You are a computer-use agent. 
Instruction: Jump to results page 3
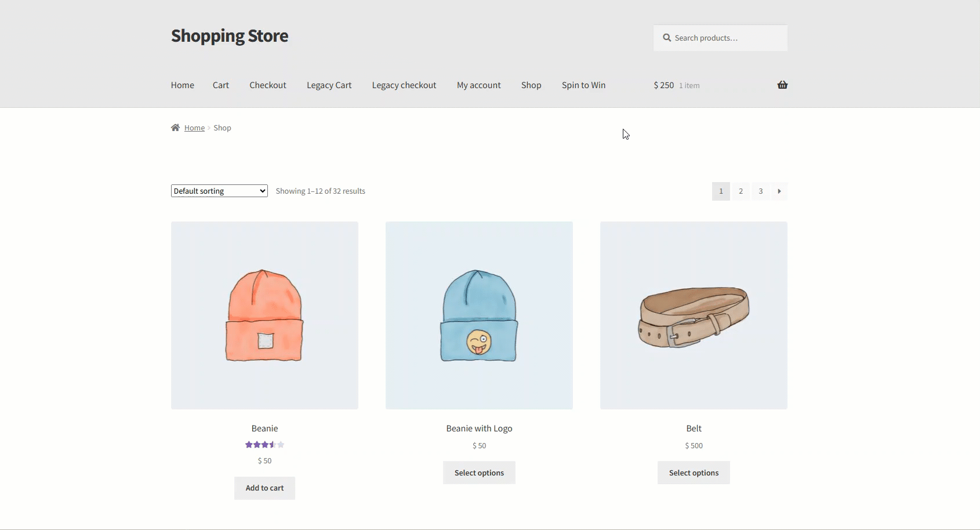point(760,191)
